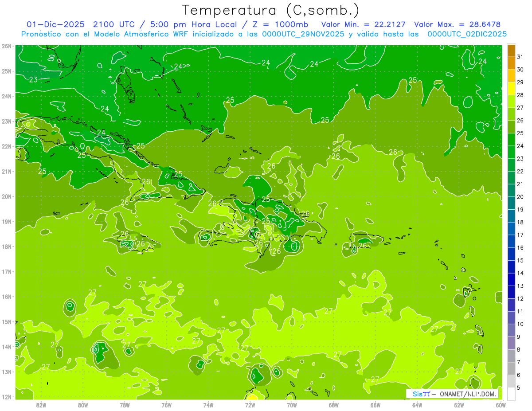
Task: Click the 21N latitude axis label
Action: click(x=7, y=171)
